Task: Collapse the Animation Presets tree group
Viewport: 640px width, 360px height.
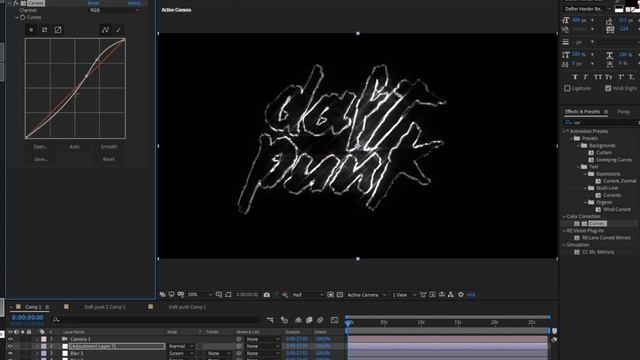Action: click(x=564, y=131)
